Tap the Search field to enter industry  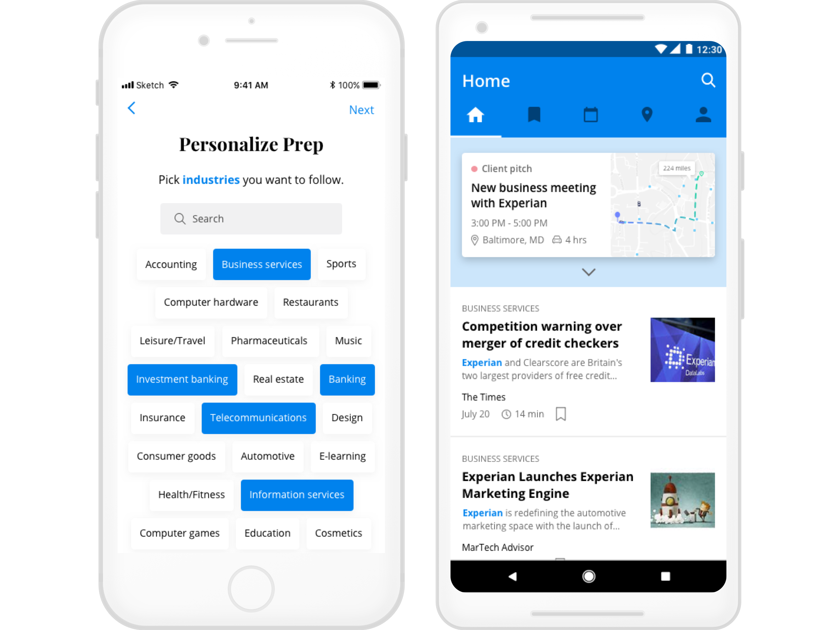point(252,218)
